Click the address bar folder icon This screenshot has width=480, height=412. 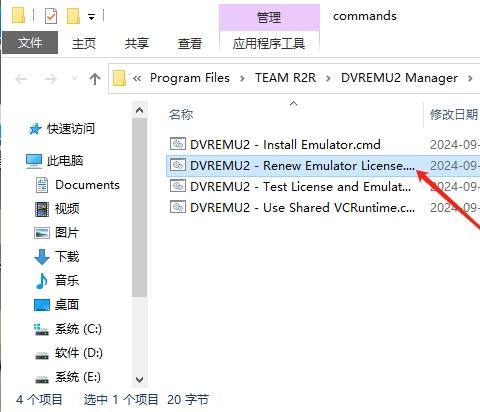[x=119, y=78]
